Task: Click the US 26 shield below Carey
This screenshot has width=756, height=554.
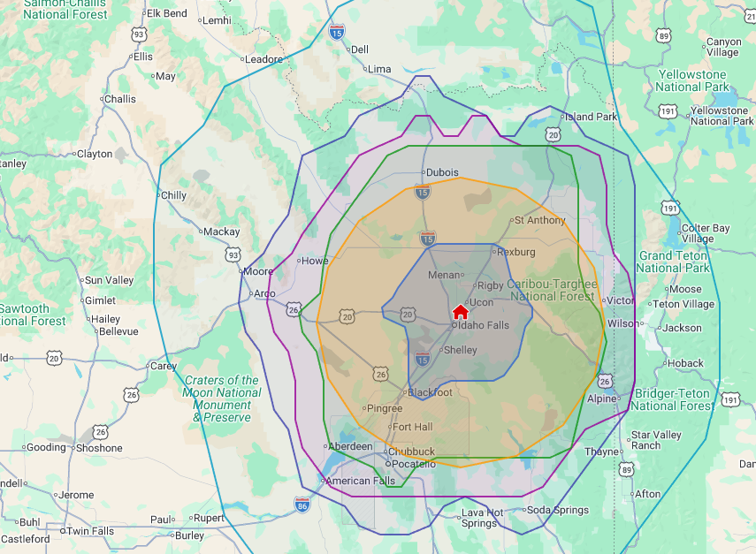Action: pyautogui.click(x=131, y=395)
